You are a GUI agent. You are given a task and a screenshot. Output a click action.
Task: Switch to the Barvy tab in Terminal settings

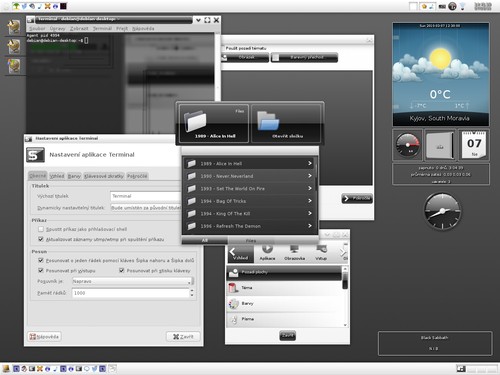pyautogui.click(x=74, y=176)
